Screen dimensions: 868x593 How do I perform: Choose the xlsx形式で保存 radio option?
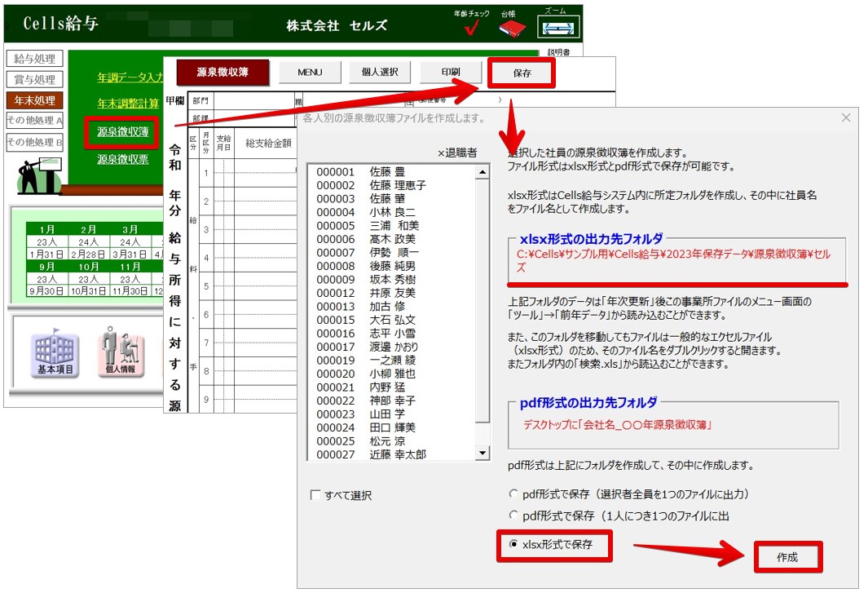513,544
